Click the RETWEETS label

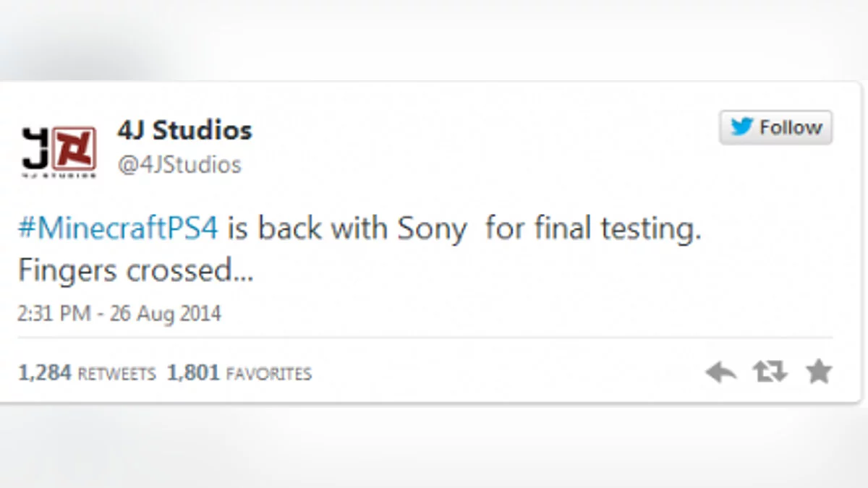(x=116, y=374)
